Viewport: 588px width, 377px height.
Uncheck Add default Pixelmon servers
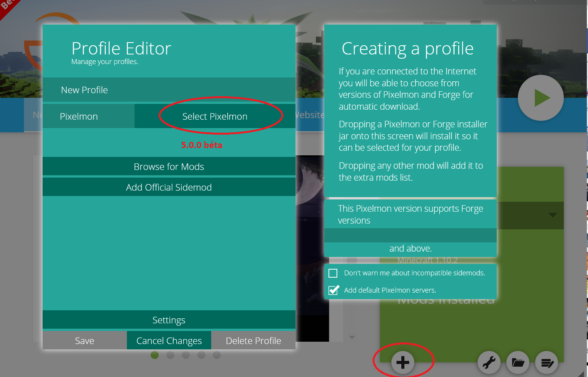point(333,290)
